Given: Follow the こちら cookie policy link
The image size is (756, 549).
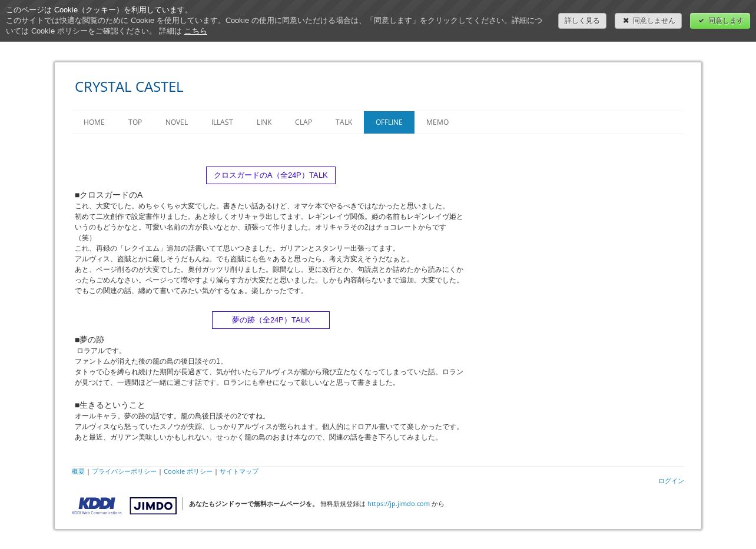Looking at the screenshot, I should click(x=195, y=31).
